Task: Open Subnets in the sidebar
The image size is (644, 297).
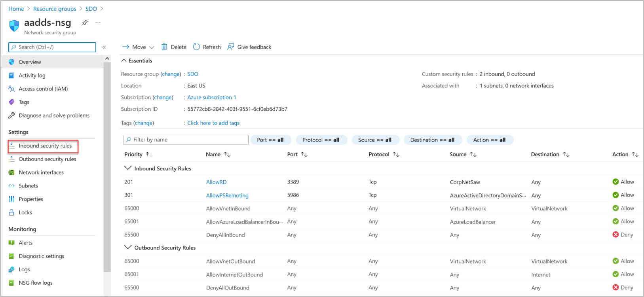Action: coord(28,186)
